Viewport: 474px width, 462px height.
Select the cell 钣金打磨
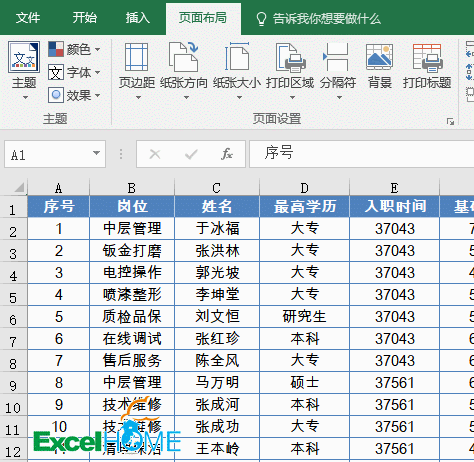(132, 251)
